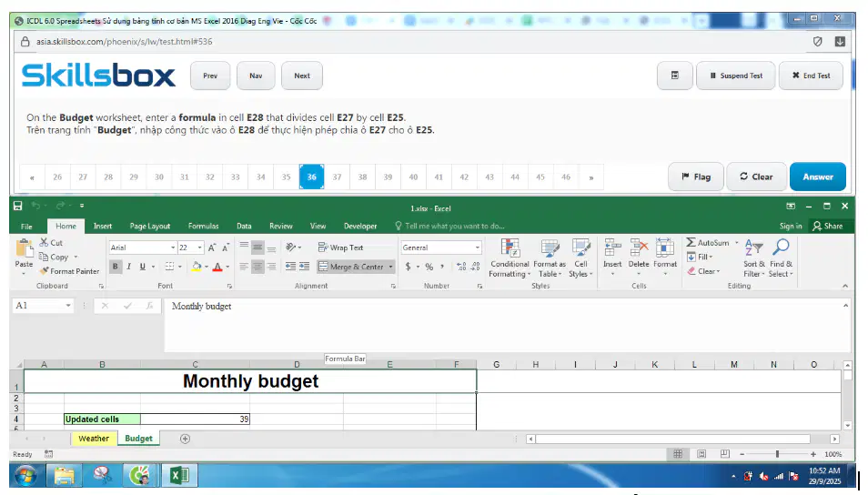Click the Wrap Text icon
Image resolution: width=868 pixels, height=495 pixels.
[323, 247]
